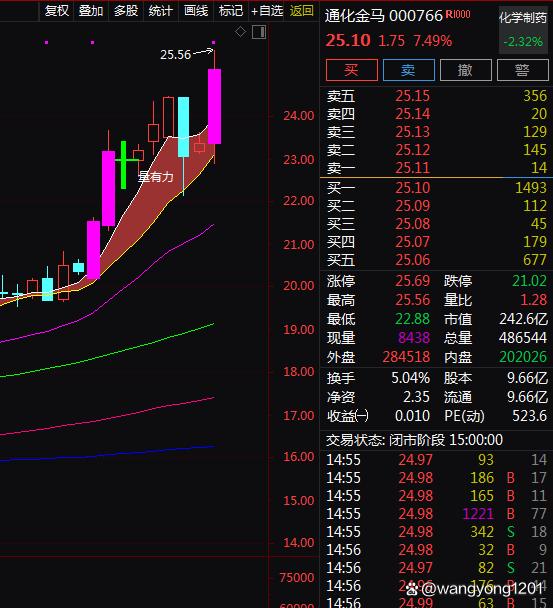
Task: Click the 量比 value 1.28
Action: pyautogui.click(x=534, y=300)
